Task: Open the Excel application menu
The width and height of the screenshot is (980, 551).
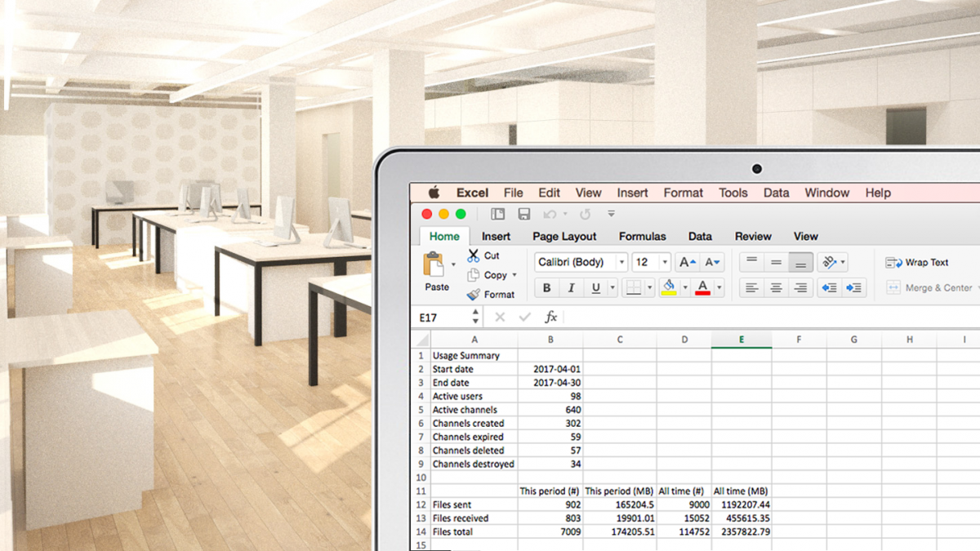Action: [472, 193]
